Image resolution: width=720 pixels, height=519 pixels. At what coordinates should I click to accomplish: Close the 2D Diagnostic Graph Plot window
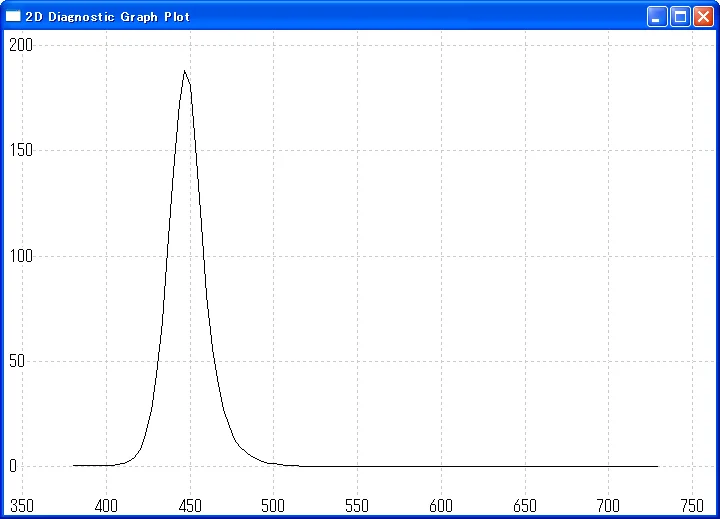(x=703, y=17)
